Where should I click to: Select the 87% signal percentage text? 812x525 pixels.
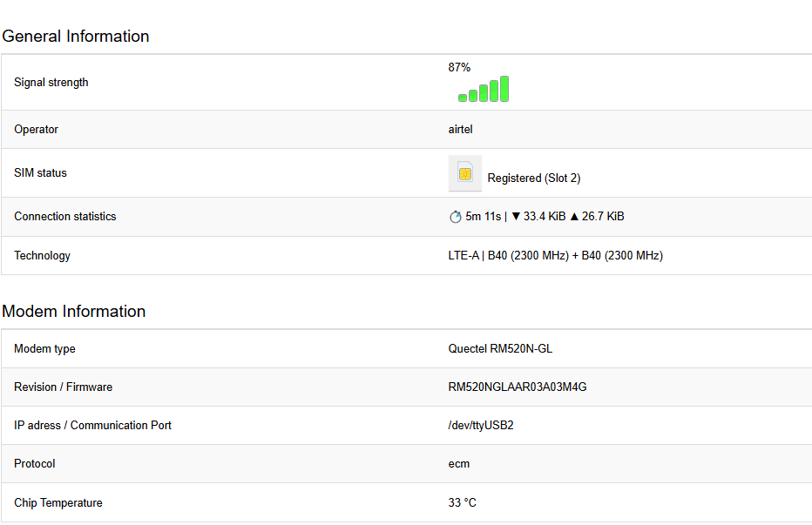pos(459,67)
